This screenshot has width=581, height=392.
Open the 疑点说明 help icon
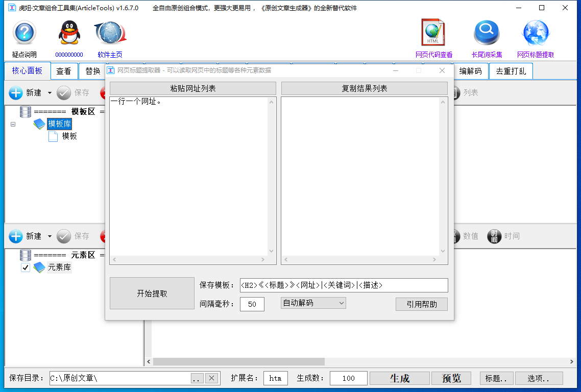pos(24,33)
